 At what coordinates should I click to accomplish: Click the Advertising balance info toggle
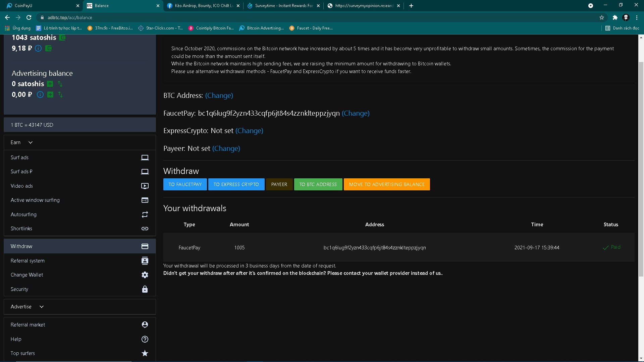coord(40,94)
